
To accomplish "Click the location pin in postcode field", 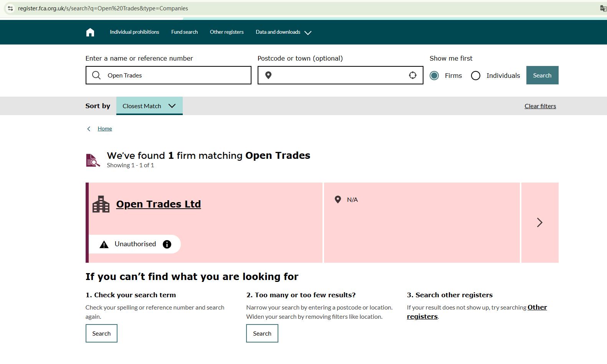I will click(268, 75).
